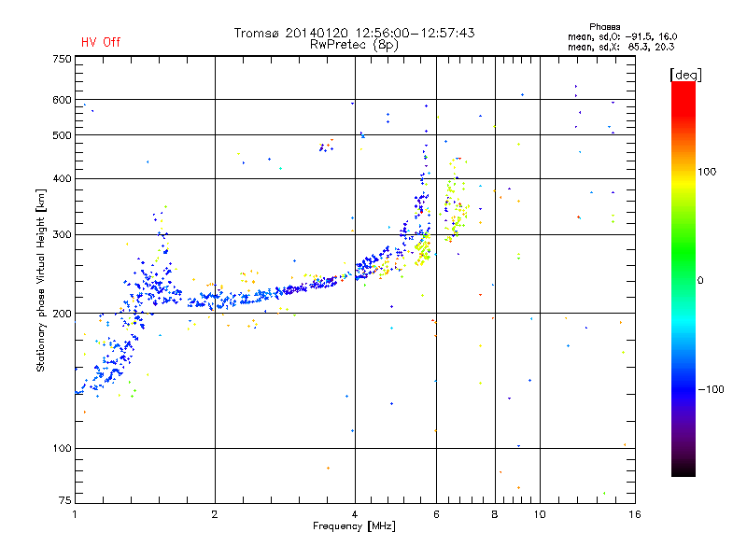The image size is (747, 560).
Task: Click x-axis tick label '4'
Action: click(x=355, y=514)
